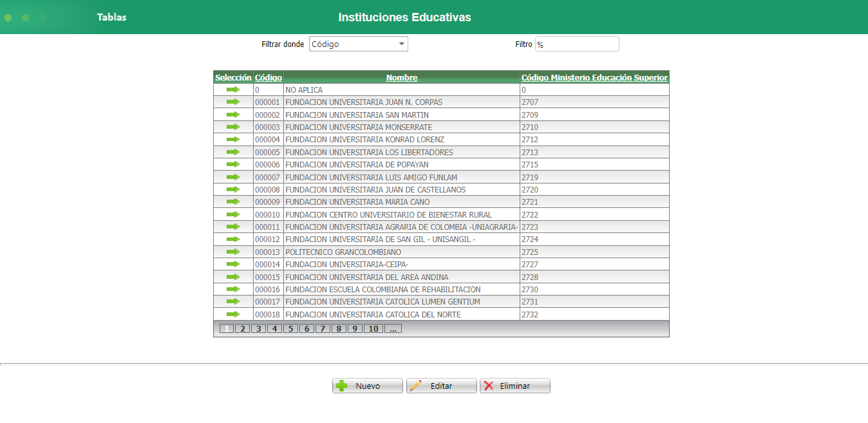
Task: Select arrow for CENTRO UNIVERSITARIO DE BIENESTAR RURAL
Action: (233, 214)
